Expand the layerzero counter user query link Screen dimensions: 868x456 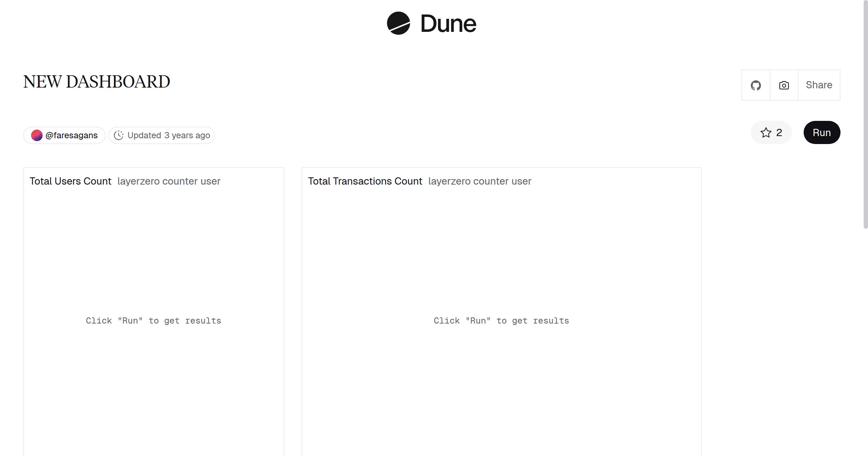click(x=169, y=181)
